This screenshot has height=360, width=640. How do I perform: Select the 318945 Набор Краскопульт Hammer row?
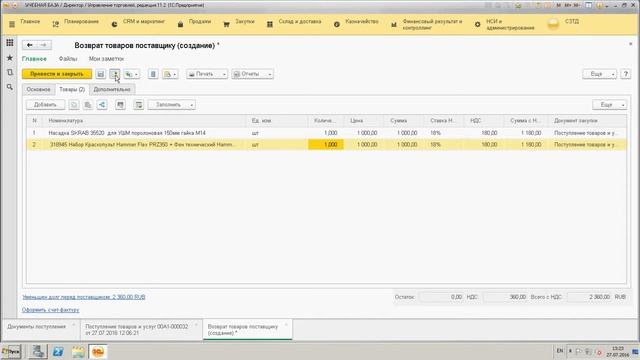327,144
